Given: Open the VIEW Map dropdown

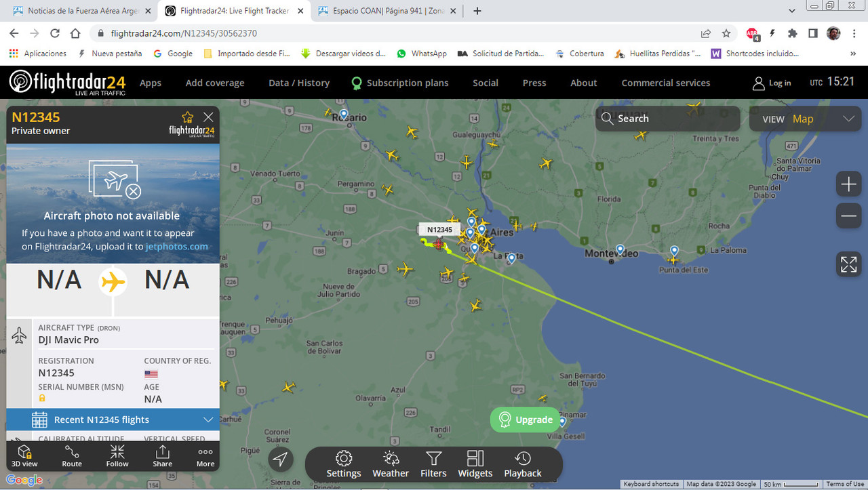Looking at the screenshot, I should click(x=805, y=119).
